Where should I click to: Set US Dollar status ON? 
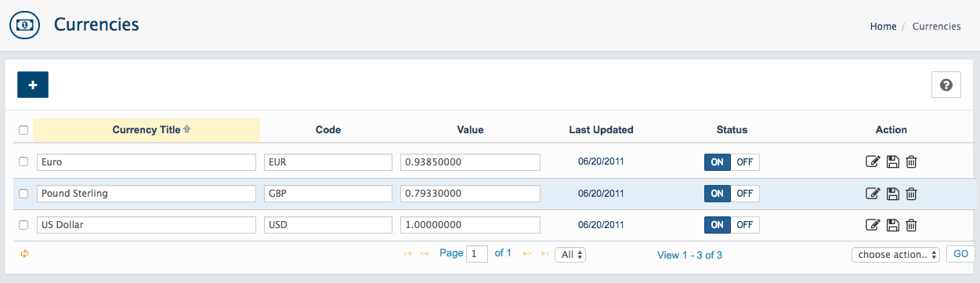pos(718,225)
